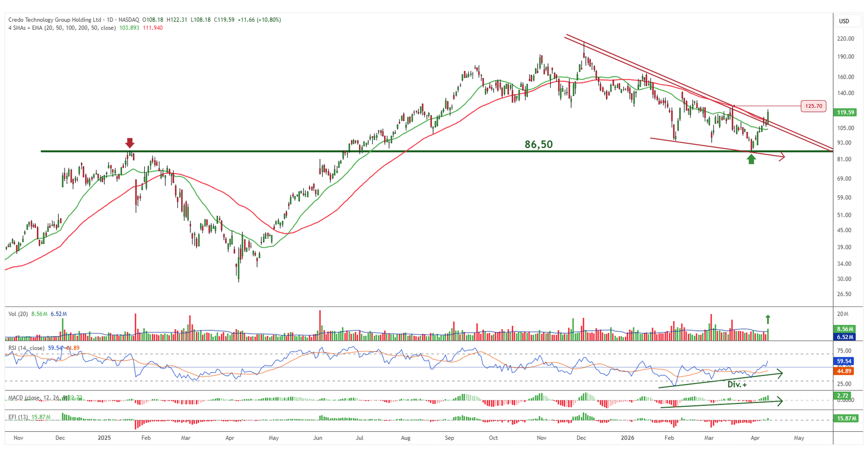
Task: Click the red down arrow above the 86,50 line
Action: click(x=130, y=143)
